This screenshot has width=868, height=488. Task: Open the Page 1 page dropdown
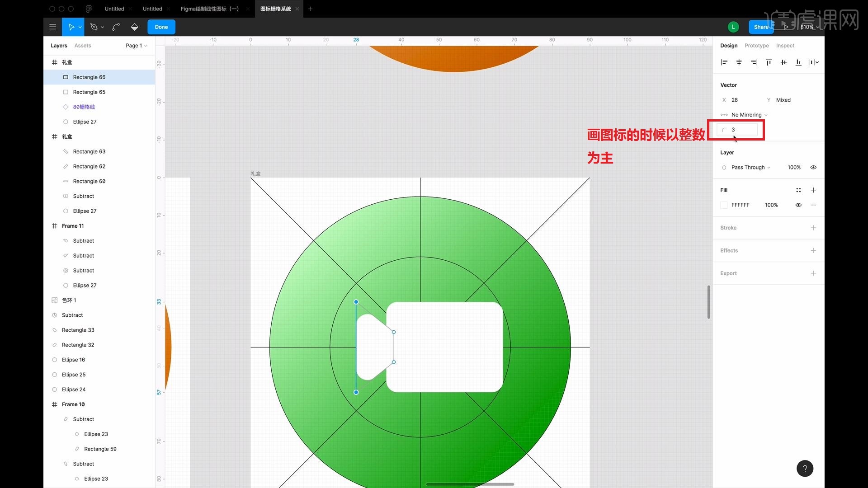pos(137,46)
